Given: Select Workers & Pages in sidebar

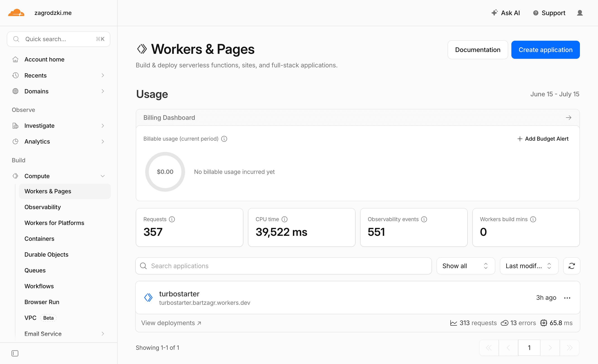Looking at the screenshot, I should [65, 191].
